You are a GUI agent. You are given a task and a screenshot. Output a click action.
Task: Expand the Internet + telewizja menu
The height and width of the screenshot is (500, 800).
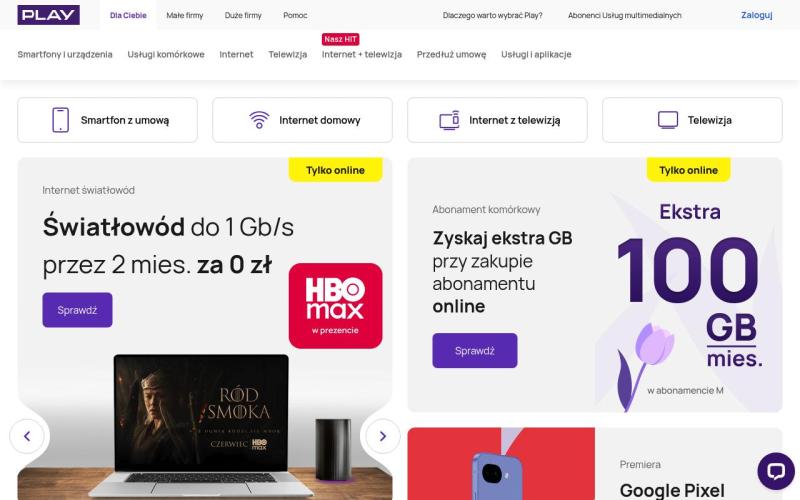(362, 54)
